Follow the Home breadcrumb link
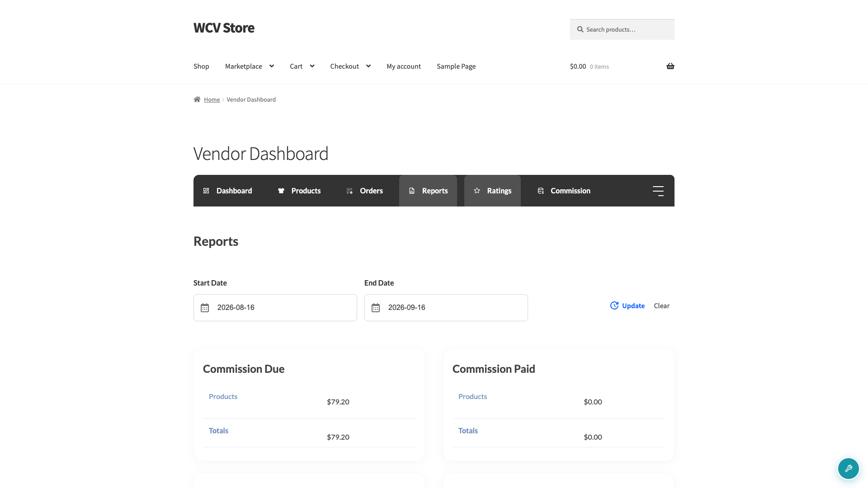Image resolution: width=868 pixels, height=488 pixels. (212, 99)
